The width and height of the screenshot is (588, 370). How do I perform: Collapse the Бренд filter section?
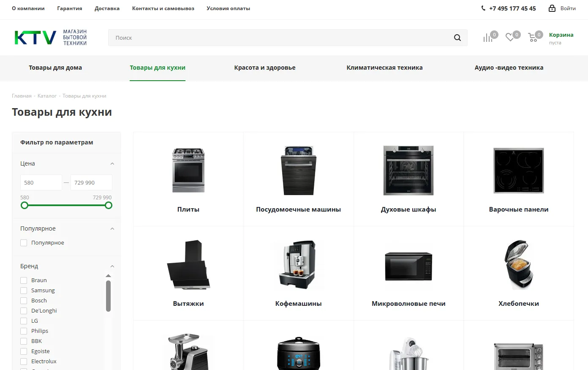(x=112, y=267)
